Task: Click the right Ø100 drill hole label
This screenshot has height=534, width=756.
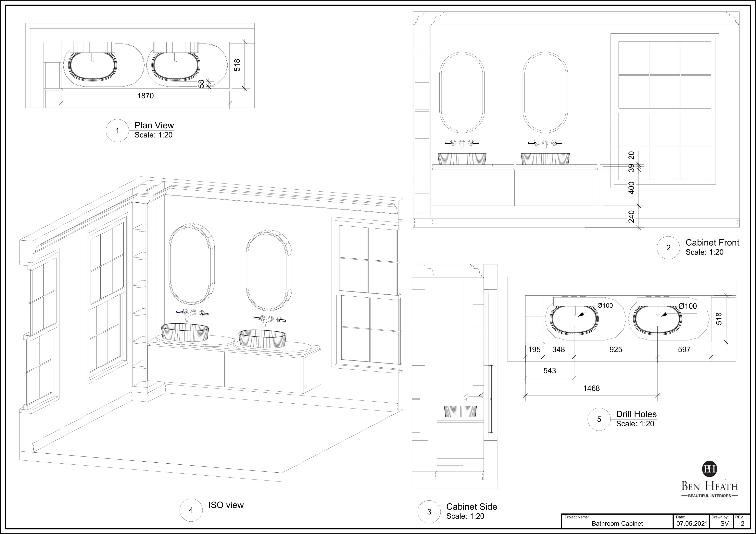Action: click(688, 306)
